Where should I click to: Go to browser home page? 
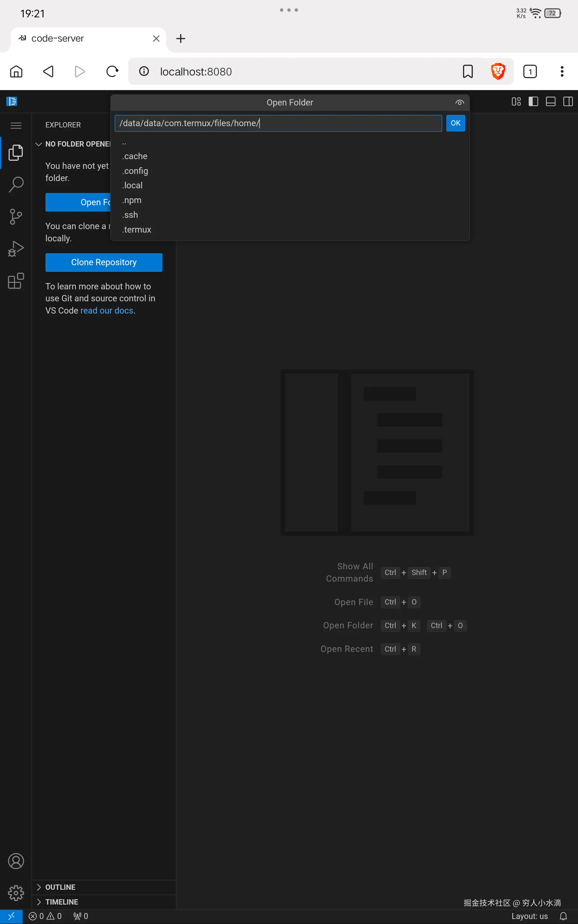16,71
